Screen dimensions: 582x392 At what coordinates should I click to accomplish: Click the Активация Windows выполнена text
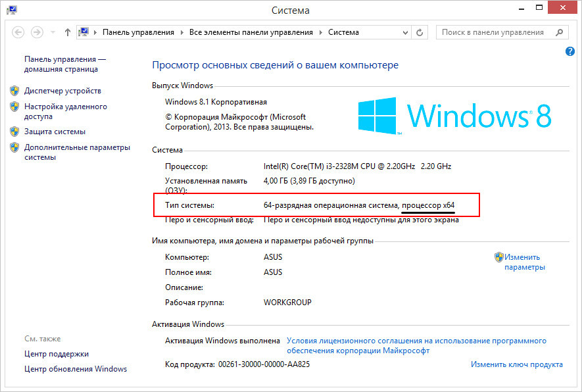tap(222, 341)
